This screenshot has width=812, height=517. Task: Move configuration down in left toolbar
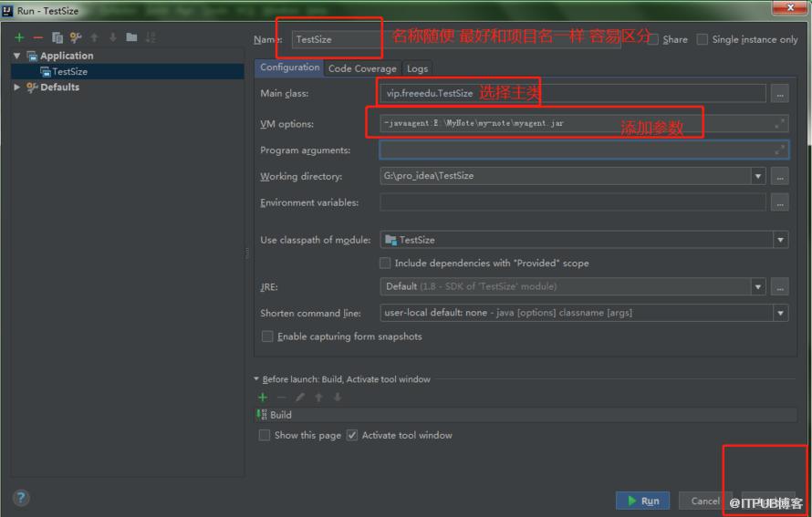[113, 37]
